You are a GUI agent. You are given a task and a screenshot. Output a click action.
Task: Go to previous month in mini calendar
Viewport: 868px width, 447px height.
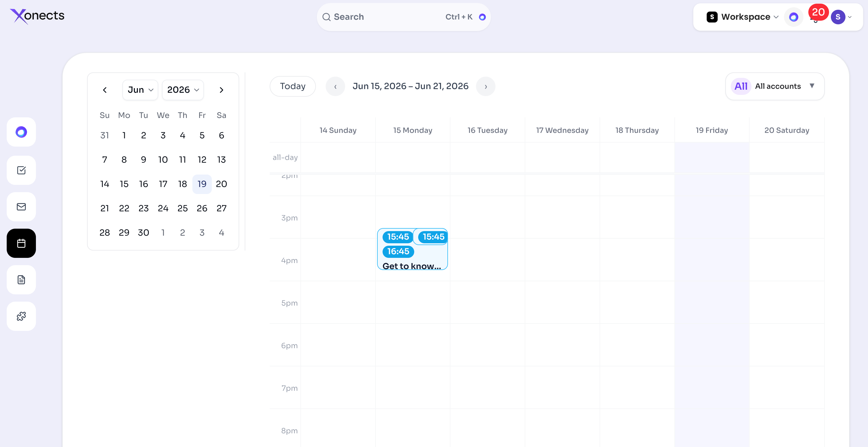[x=105, y=90]
